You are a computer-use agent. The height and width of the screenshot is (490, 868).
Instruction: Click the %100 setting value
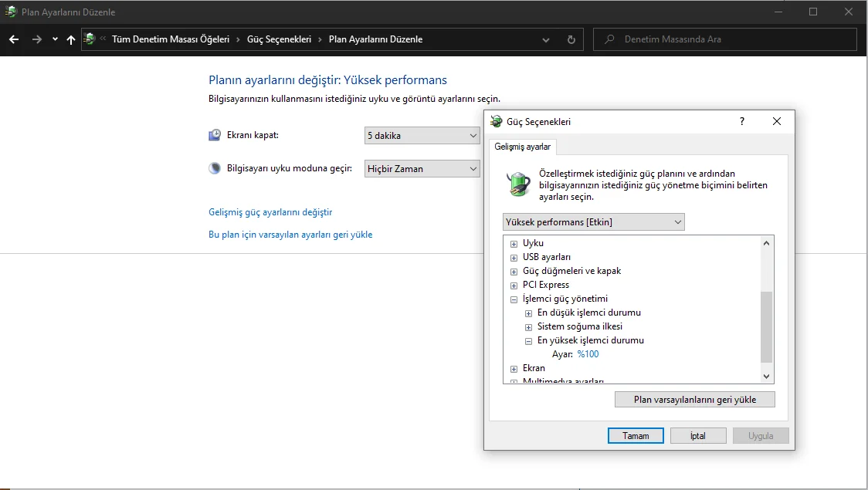(x=588, y=354)
